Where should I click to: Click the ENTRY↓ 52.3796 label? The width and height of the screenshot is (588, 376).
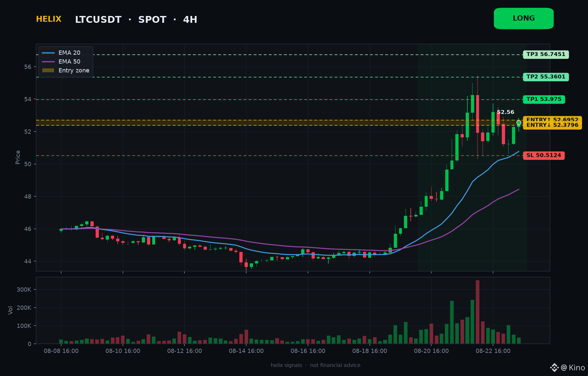pos(552,125)
